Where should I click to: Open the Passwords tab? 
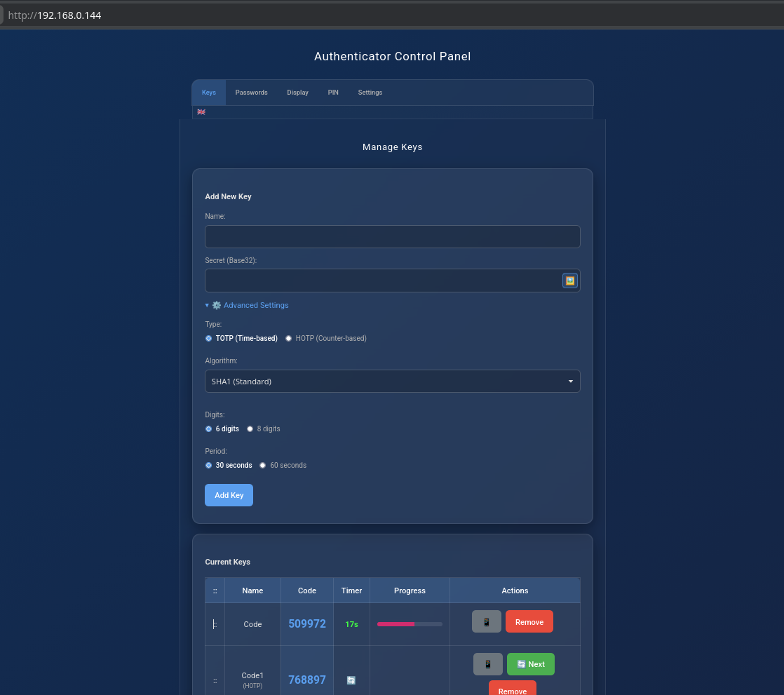[x=252, y=93]
